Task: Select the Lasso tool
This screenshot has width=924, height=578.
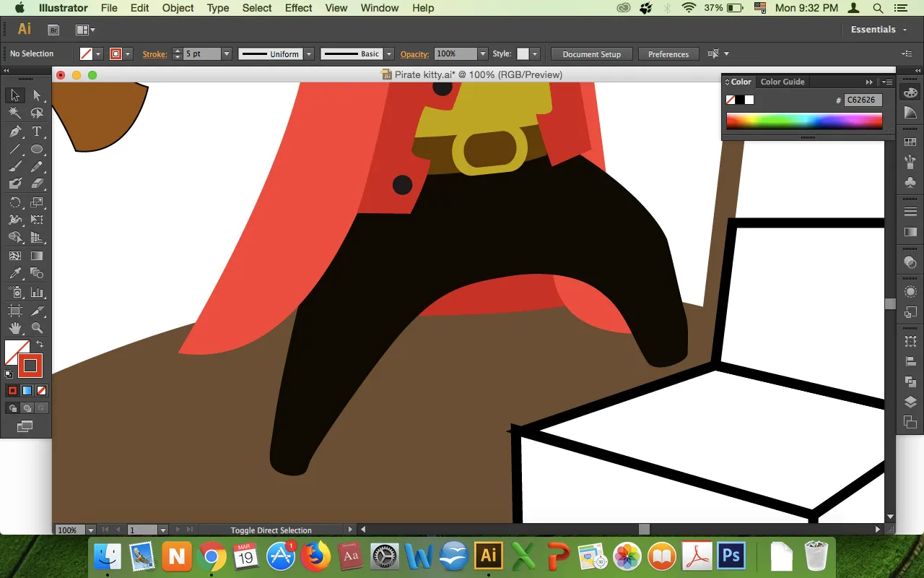Action: pyautogui.click(x=37, y=113)
